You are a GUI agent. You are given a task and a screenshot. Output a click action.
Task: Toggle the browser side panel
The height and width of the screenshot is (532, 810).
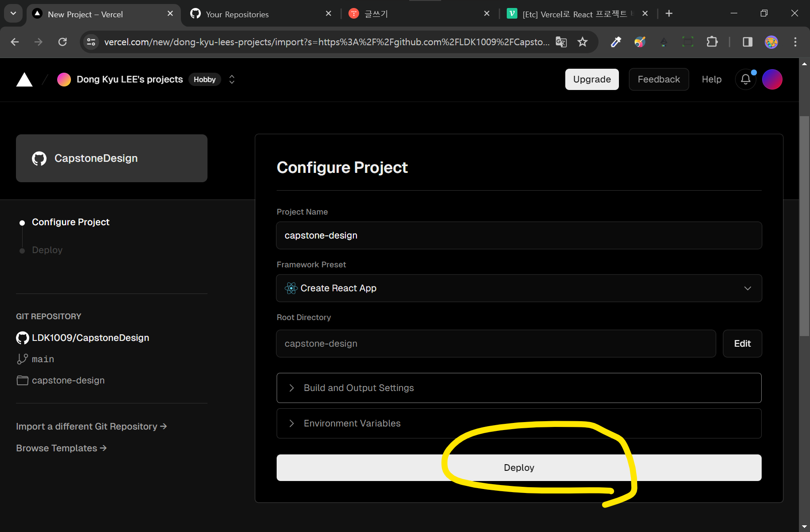pyautogui.click(x=747, y=42)
